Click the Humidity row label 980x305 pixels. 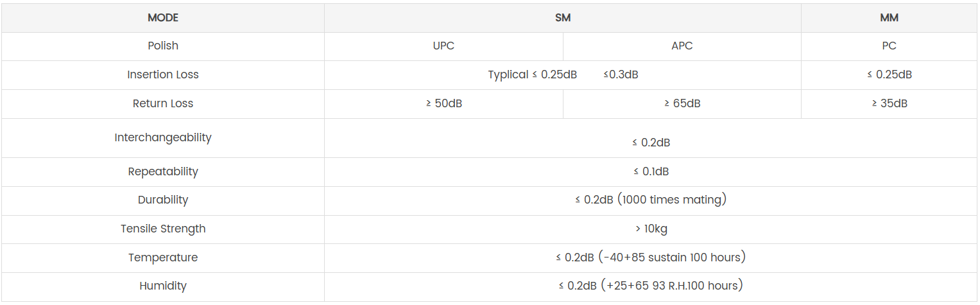[x=163, y=286]
